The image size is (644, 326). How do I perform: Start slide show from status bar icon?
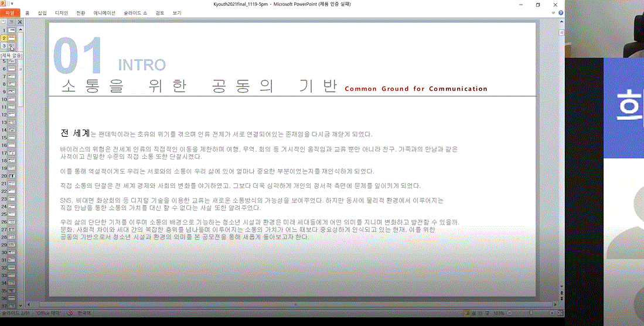coord(488,313)
